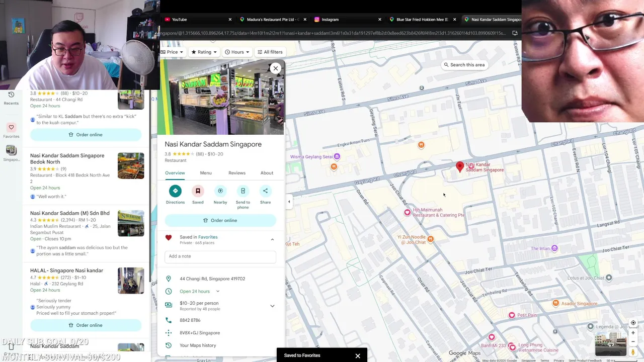This screenshot has width=644, height=362.
Task: Switch to the YouTube browser tab
Action: [196, 20]
